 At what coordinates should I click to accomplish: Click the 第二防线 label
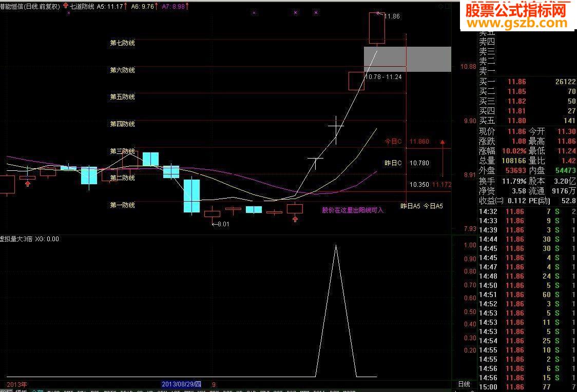123,178
